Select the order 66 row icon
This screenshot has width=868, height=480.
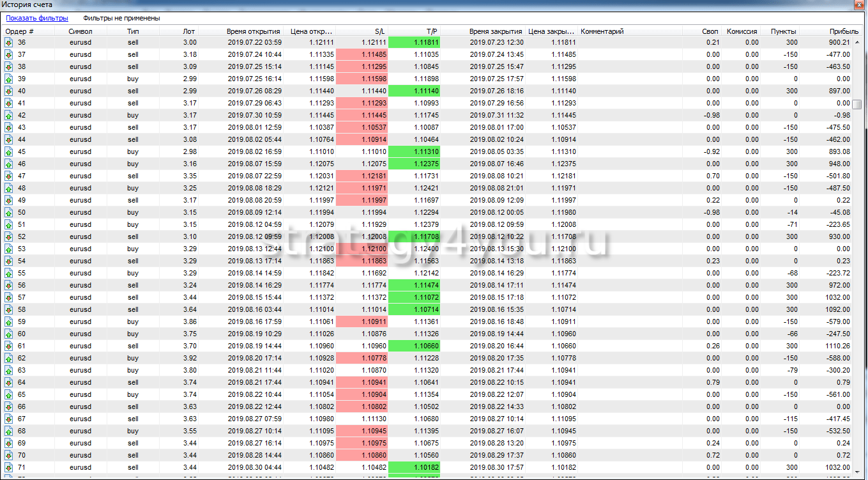tap(9, 406)
